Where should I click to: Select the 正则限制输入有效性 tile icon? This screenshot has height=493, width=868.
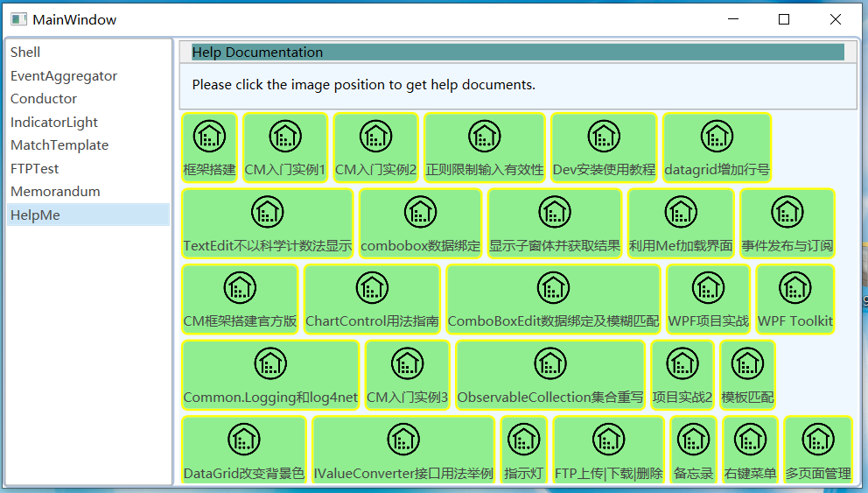485,137
